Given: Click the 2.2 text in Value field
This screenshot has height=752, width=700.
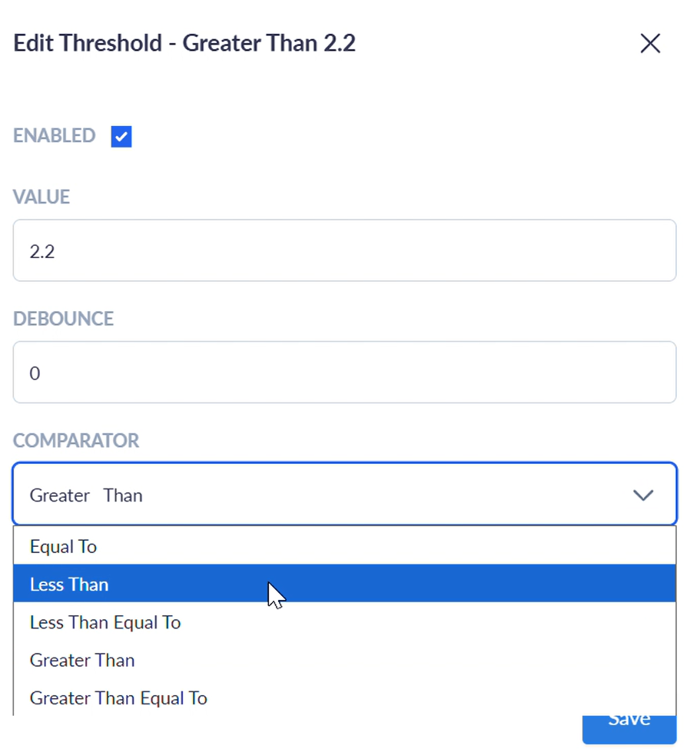Looking at the screenshot, I should click(42, 251).
